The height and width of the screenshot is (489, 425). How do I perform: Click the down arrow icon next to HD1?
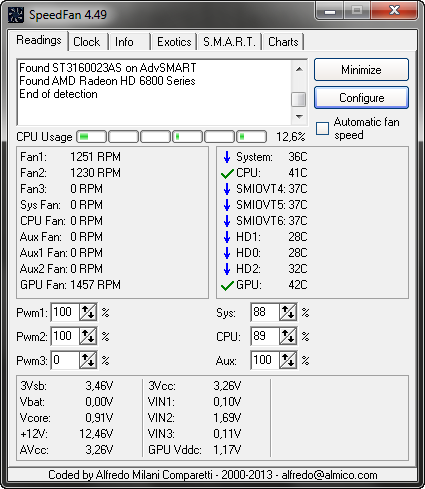click(227, 237)
